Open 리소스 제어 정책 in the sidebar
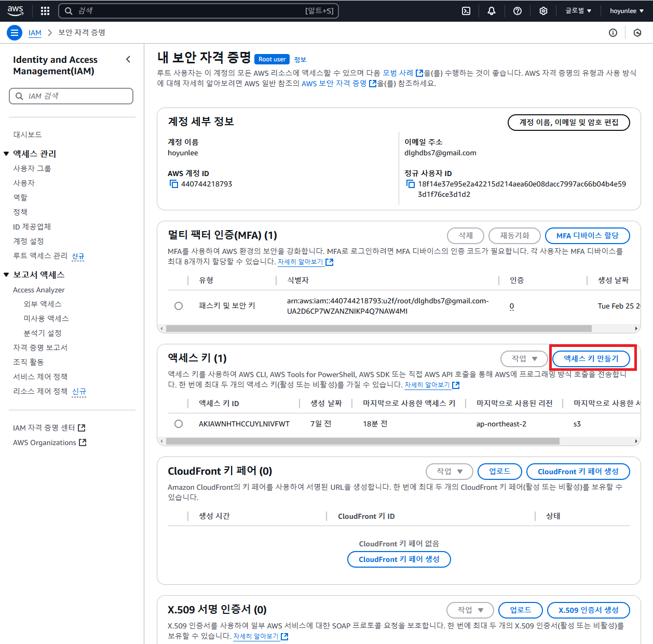Viewport: 653px width, 644px height. [40, 391]
